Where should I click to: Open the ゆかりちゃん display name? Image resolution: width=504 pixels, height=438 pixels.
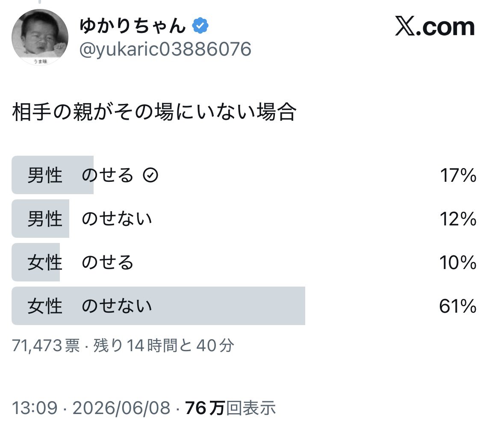[133, 26]
